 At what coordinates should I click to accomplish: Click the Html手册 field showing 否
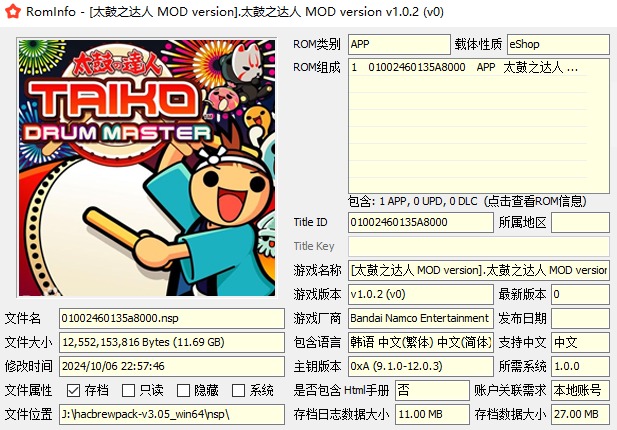point(432,390)
